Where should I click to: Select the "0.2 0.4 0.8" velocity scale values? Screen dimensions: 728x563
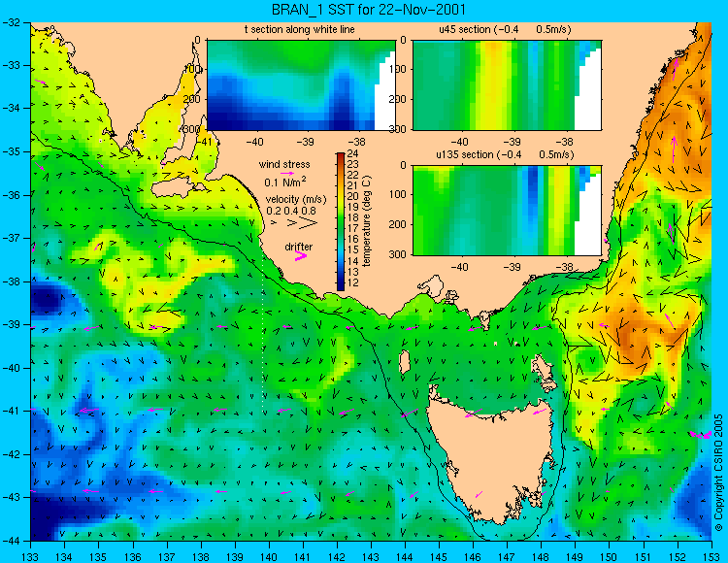[x=291, y=211]
